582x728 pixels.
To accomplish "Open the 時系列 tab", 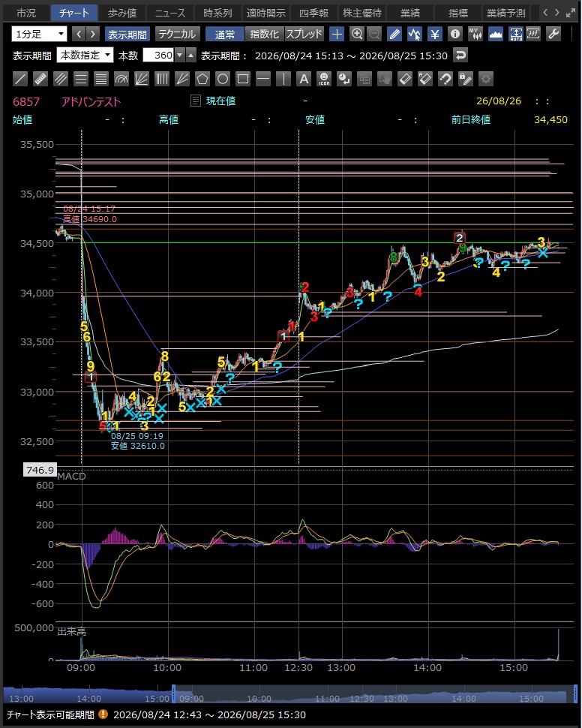I will [217, 13].
